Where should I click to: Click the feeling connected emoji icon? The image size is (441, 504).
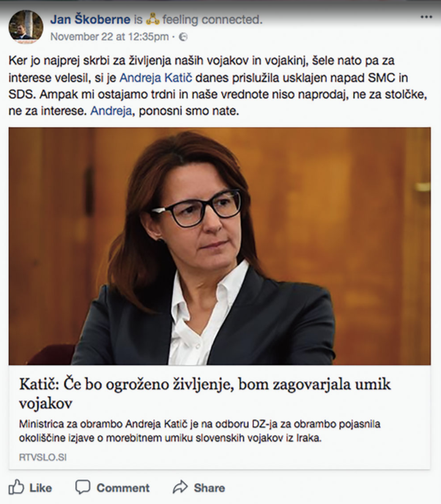point(152,20)
